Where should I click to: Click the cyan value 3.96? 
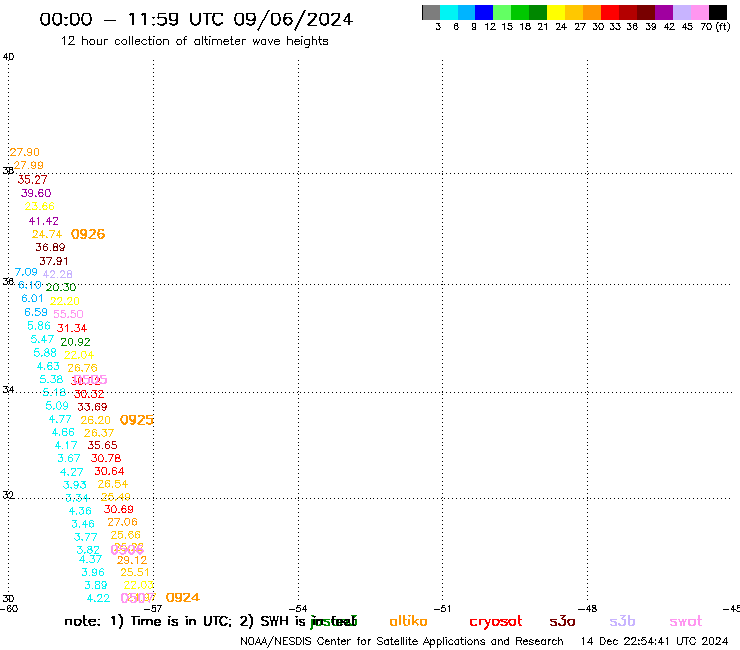[93, 572]
